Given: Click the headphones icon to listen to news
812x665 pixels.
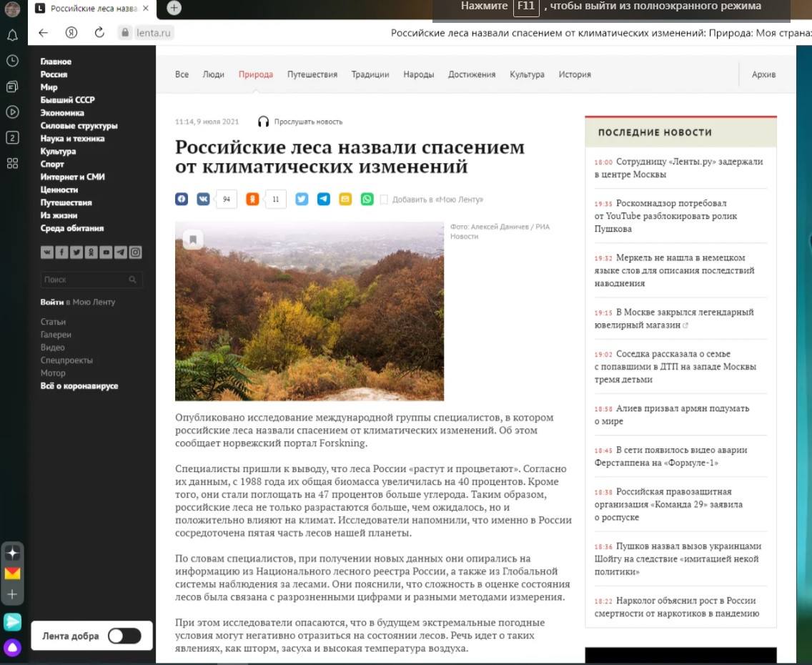Looking at the screenshot, I should click(264, 122).
